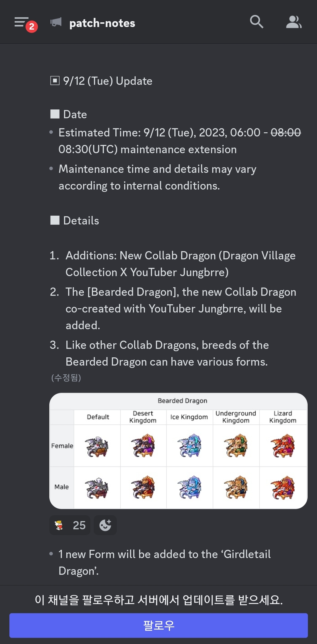Tap the Male Ice Kingdom dragon sprite
The width and height of the screenshot is (317, 644).
pos(189,488)
